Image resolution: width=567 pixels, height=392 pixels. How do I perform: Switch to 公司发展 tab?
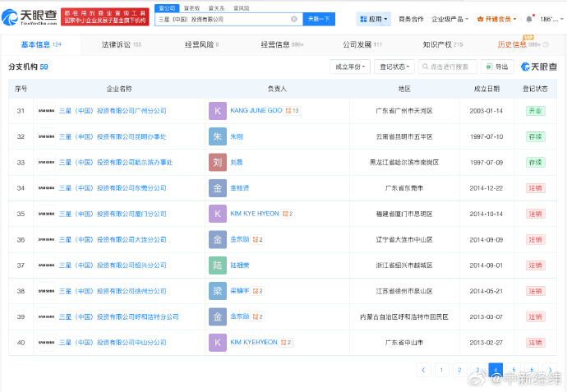tap(362, 44)
